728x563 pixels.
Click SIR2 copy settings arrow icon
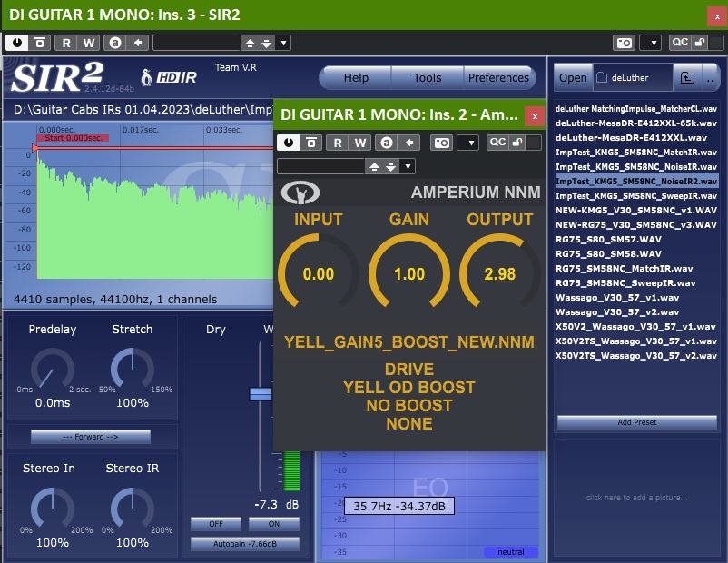[x=137, y=43]
